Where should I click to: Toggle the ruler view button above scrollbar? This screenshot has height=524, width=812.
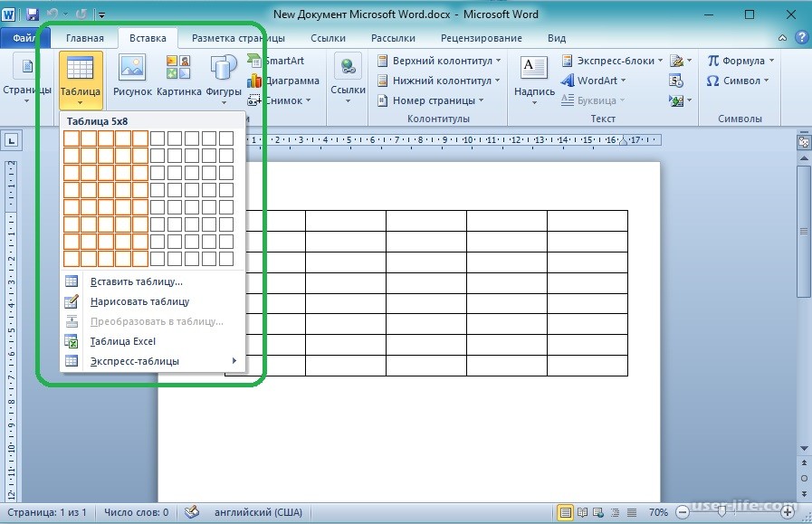point(804,142)
